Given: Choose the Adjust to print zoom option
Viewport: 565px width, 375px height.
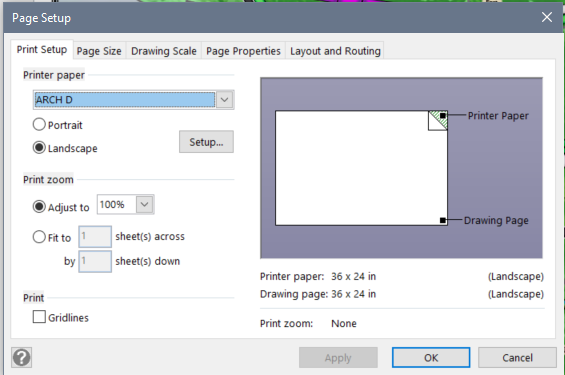Looking at the screenshot, I should (x=39, y=207).
